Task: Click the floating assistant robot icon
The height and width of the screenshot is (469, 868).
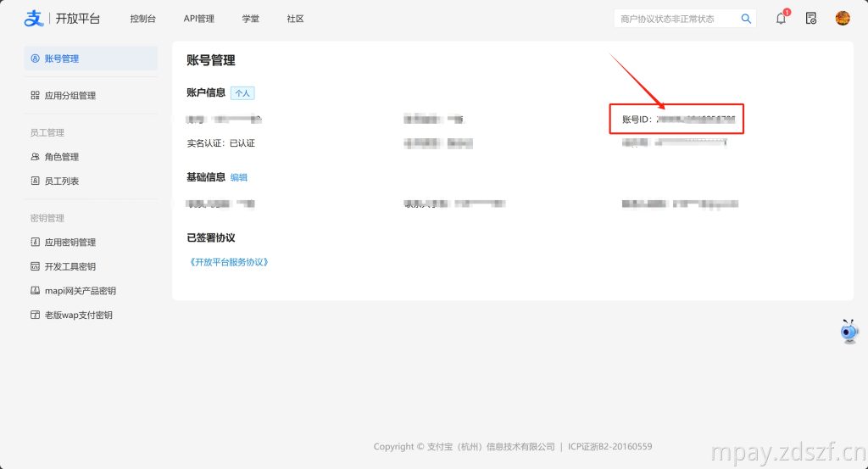Action: pyautogui.click(x=849, y=332)
